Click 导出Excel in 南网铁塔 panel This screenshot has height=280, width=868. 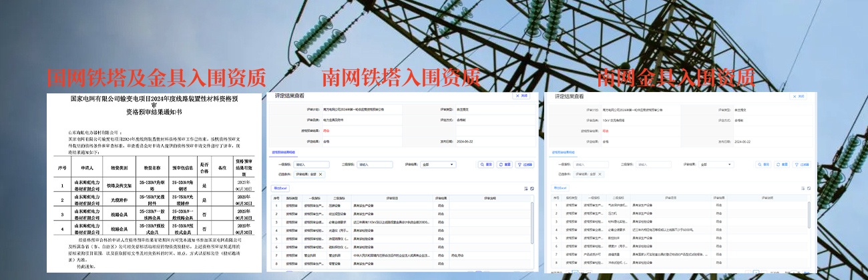pyautogui.click(x=281, y=189)
